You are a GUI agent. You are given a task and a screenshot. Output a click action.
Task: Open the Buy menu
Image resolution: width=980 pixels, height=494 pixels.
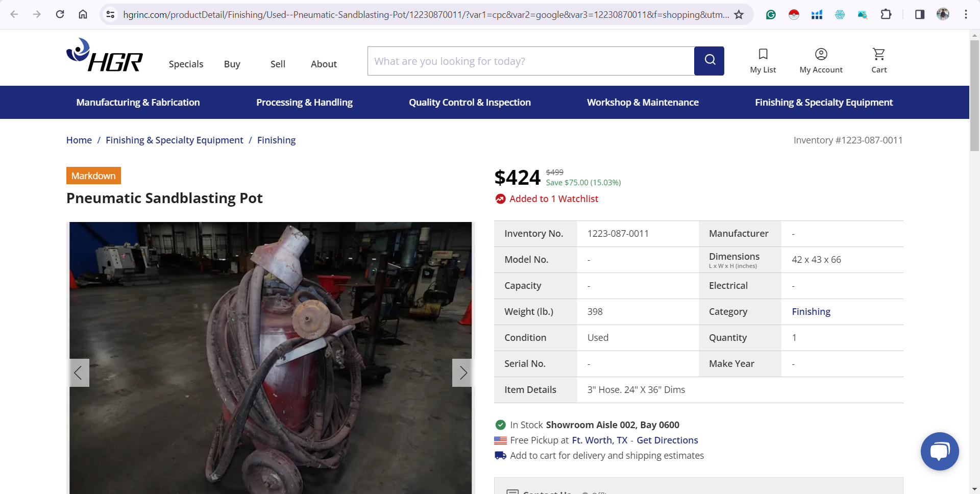tap(232, 64)
